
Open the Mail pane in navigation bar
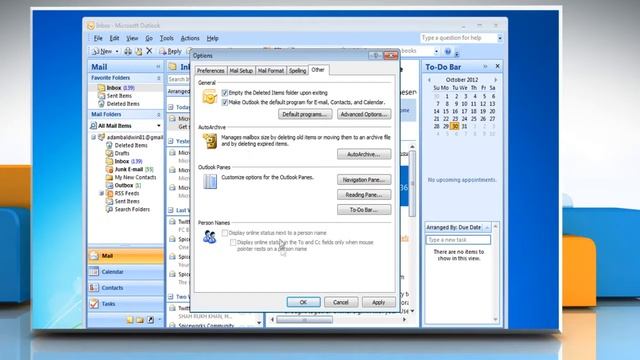click(x=126, y=256)
